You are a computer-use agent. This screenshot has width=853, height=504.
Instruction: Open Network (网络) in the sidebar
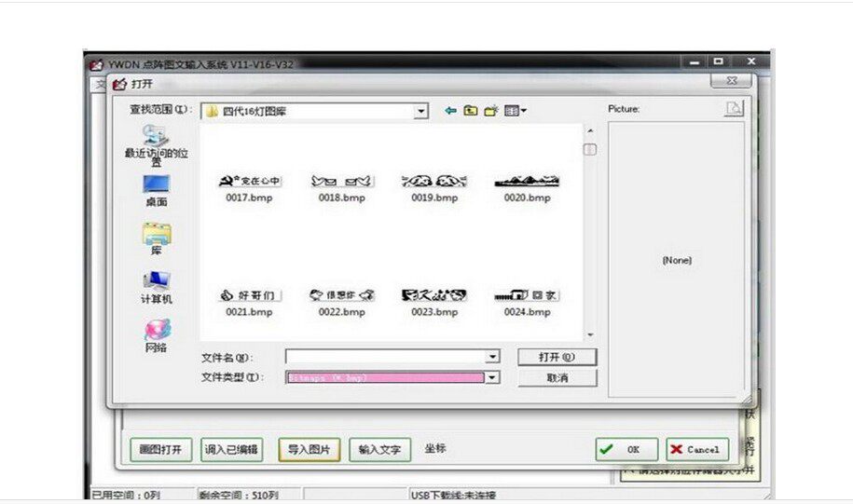157,335
